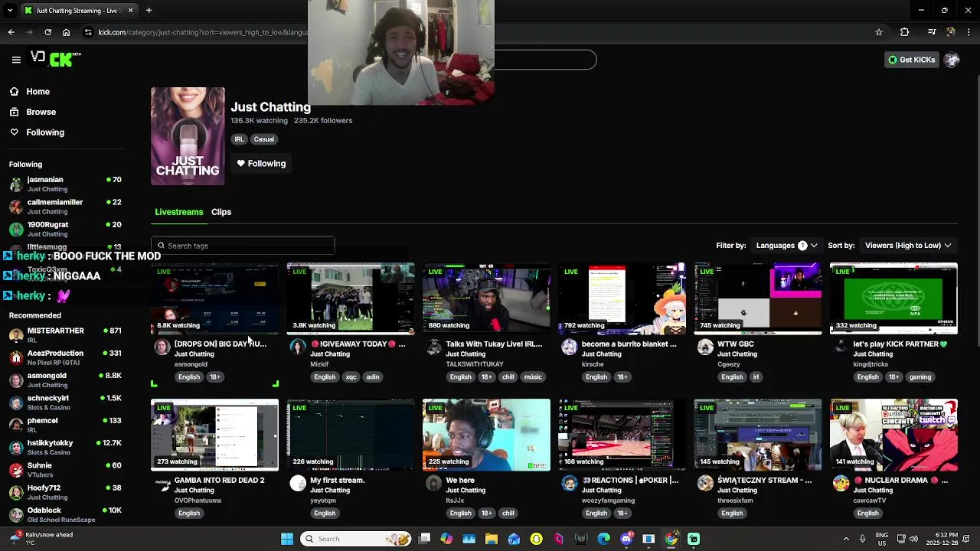
Task: Open callmemiamiller in the Following list
Action: tap(65, 207)
